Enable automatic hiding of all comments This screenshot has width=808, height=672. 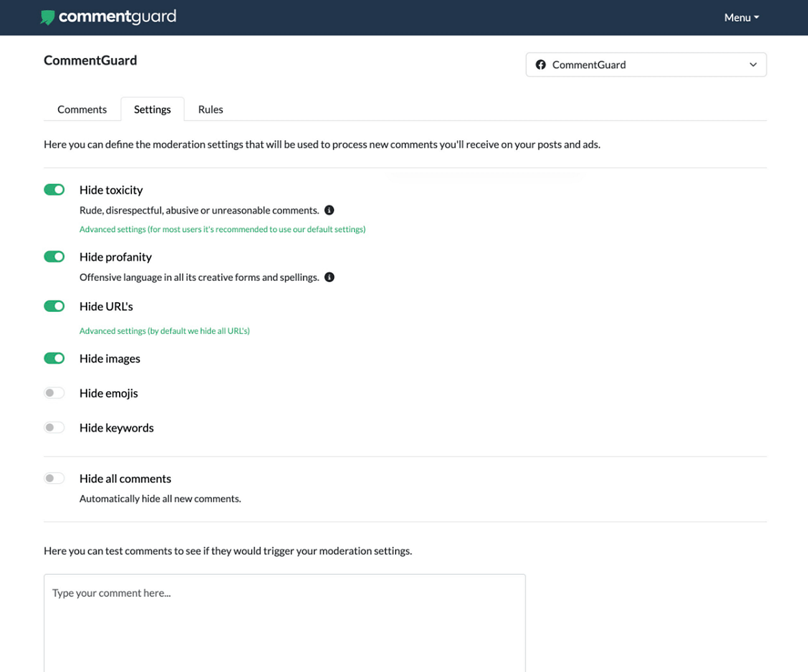click(x=54, y=478)
